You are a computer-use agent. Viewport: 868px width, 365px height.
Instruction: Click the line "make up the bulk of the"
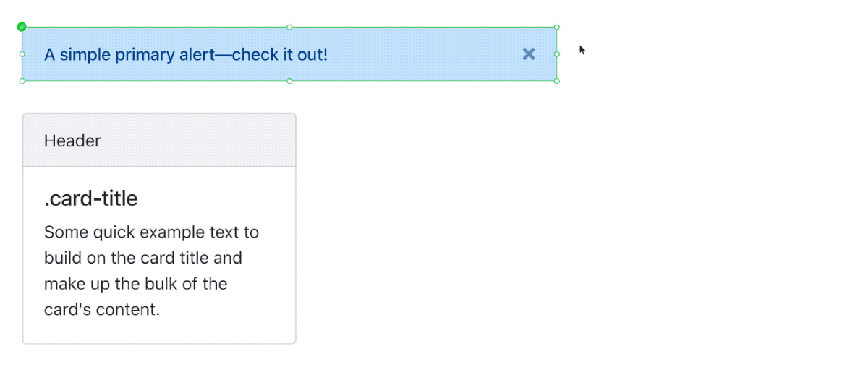click(135, 283)
